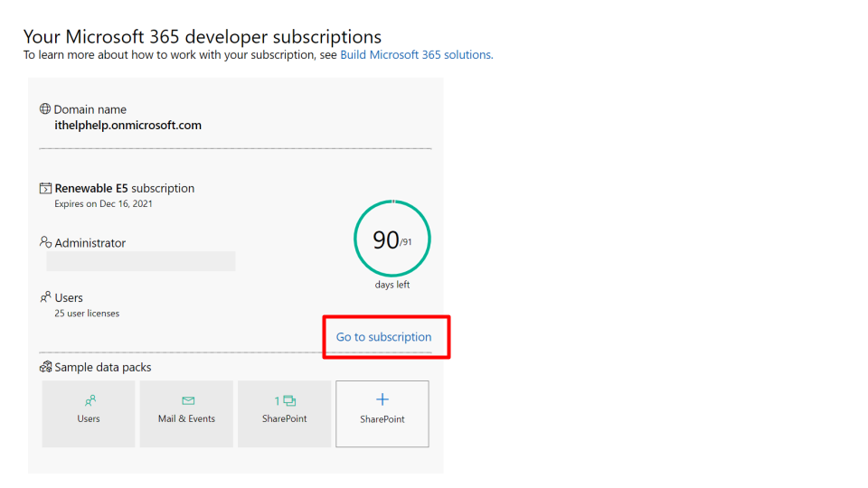
Task: Click the Your Microsoft 365 developer subscriptions title
Action: tap(203, 36)
